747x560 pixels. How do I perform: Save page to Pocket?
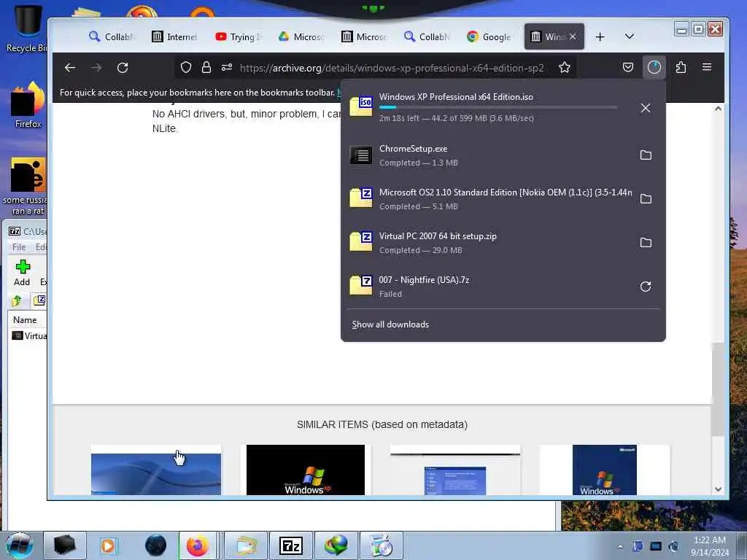coord(628,68)
